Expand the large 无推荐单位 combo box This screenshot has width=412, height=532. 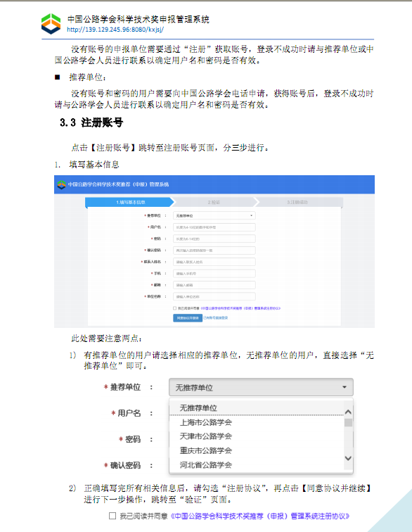click(261, 387)
